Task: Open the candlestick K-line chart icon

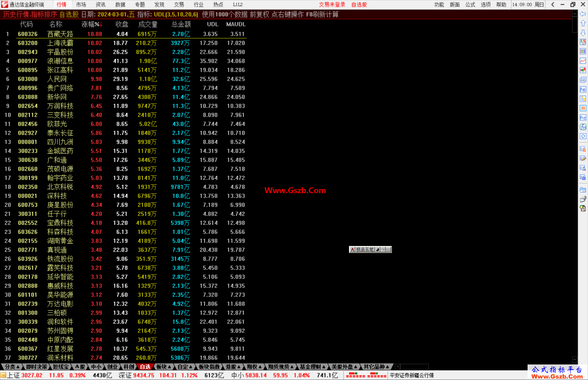Action: pyautogui.click(x=583, y=70)
